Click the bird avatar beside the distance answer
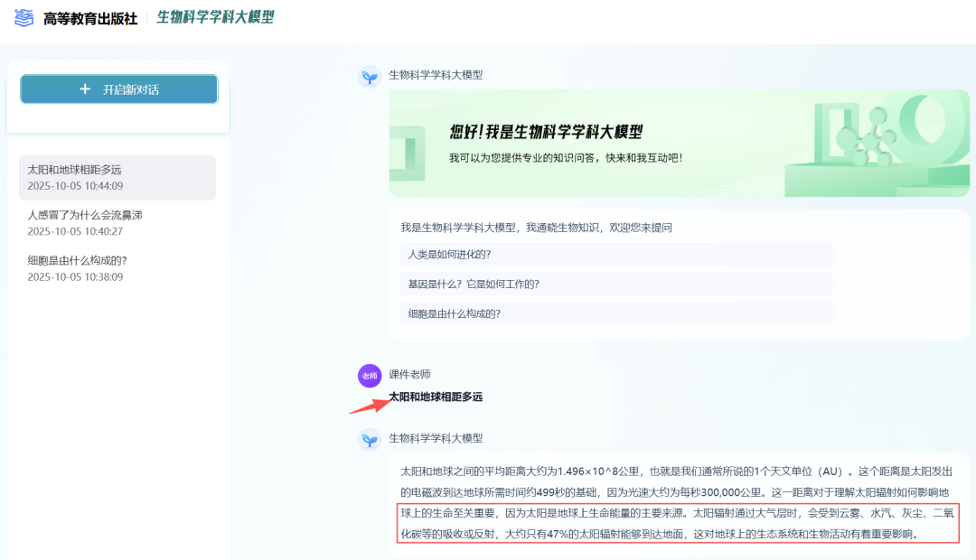976x560 pixels. [x=369, y=439]
